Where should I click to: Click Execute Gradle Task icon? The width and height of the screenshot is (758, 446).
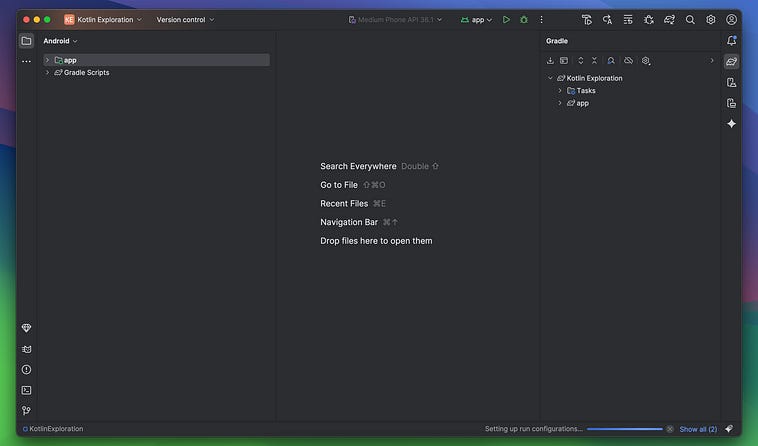point(564,60)
